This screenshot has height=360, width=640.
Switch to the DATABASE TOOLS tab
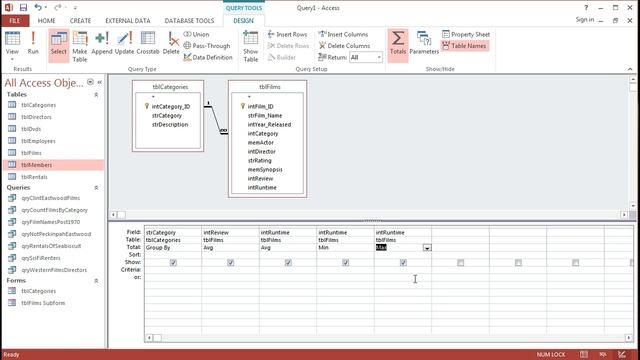(189, 20)
